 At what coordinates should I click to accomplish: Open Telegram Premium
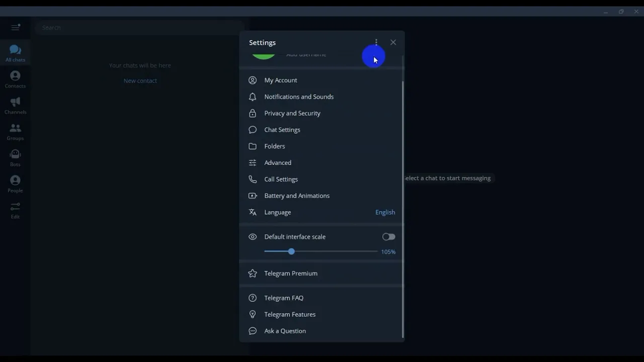point(321,274)
